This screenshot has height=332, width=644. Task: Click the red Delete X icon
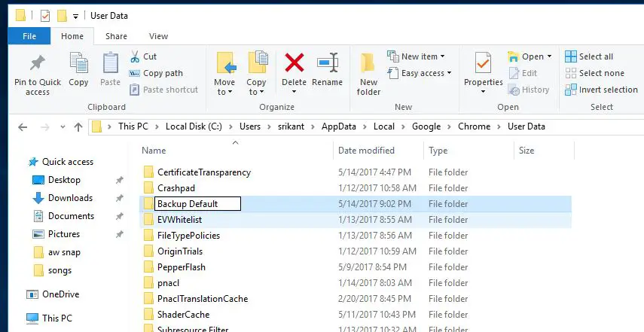coord(295,62)
